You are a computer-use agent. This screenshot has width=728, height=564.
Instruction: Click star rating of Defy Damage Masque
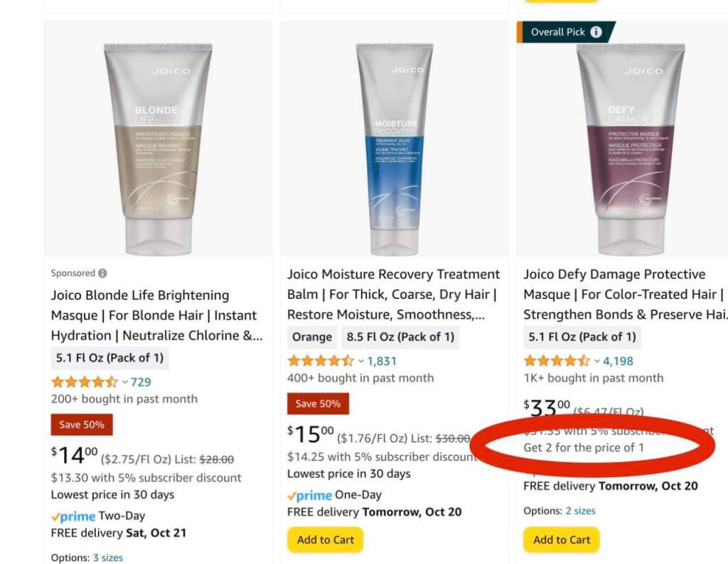coord(556,361)
